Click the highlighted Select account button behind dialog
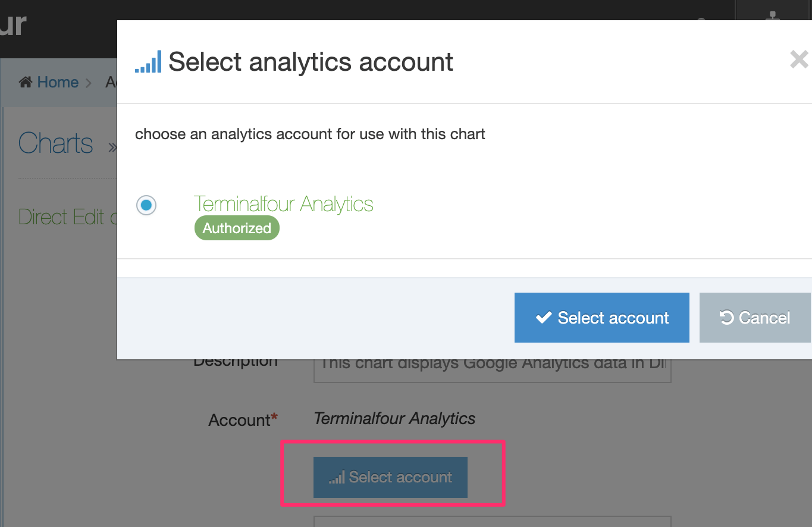Screen dimensions: 812x527 click(390, 477)
